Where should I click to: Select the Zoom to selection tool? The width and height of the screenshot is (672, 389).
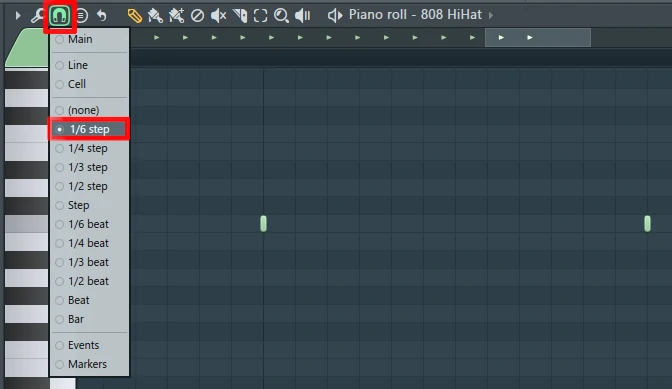point(281,16)
